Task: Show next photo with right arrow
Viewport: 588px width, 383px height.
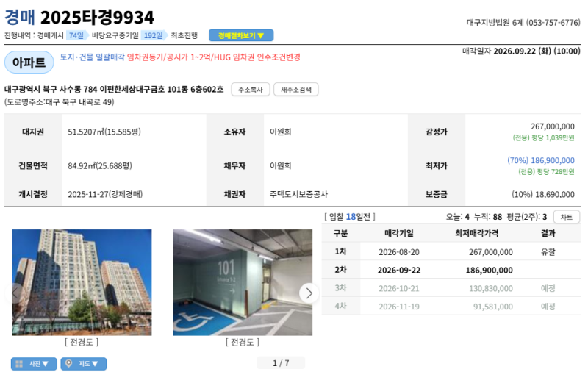Action: (x=309, y=293)
